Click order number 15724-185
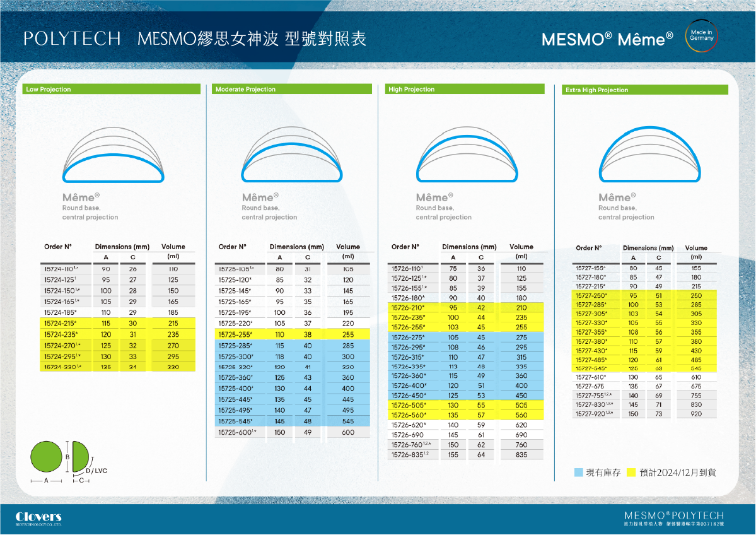Screen dimensions: 756x535 click(x=61, y=312)
